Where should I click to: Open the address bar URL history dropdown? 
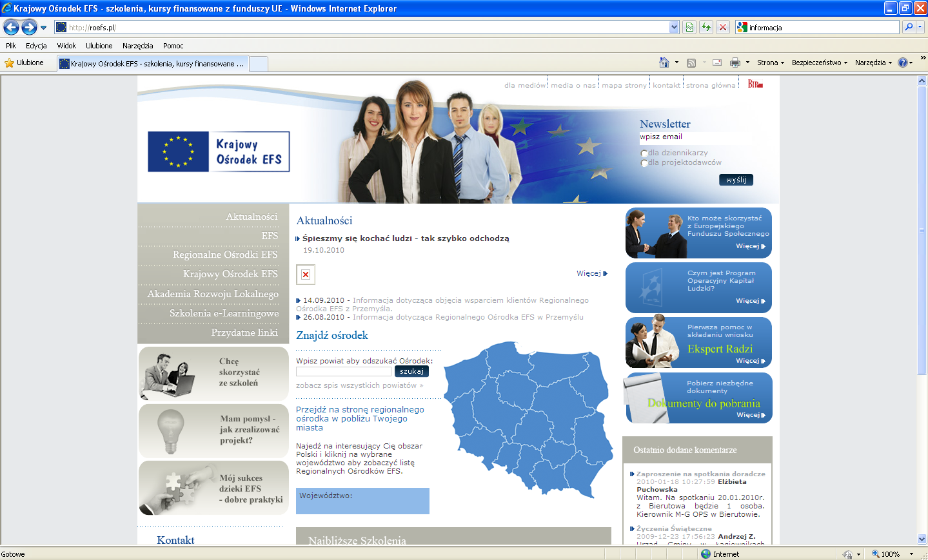click(674, 27)
